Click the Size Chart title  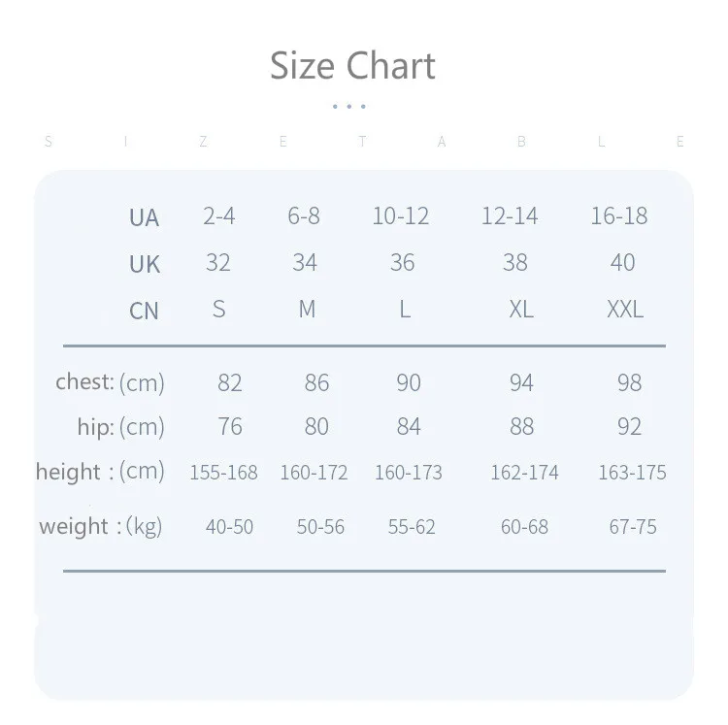pyautogui.click(x=353, y=66)
